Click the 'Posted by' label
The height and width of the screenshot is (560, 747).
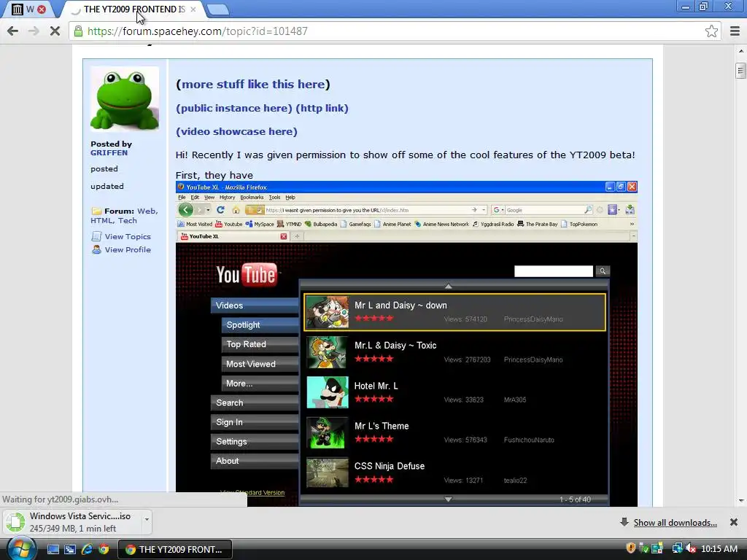point(111,144)
